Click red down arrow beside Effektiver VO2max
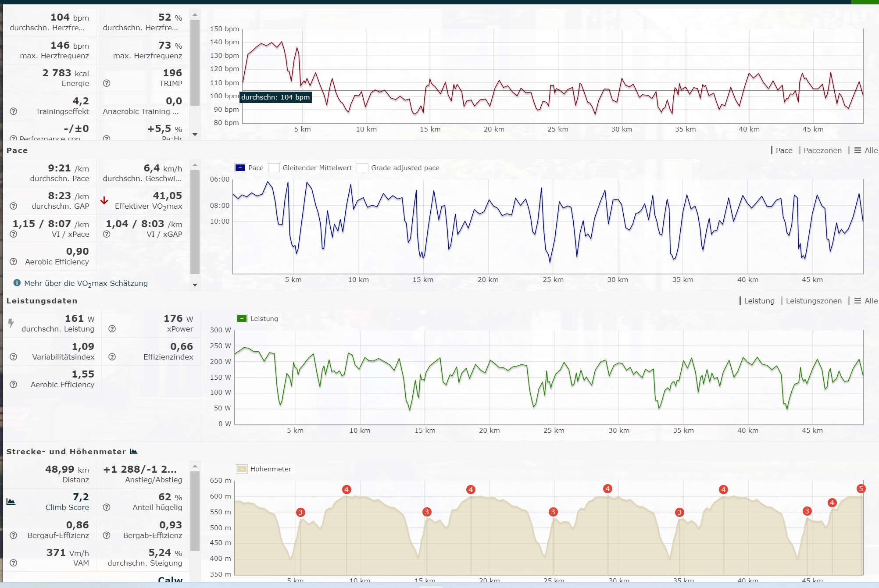Viewport: 879px width, 588px height. point(104,201)
